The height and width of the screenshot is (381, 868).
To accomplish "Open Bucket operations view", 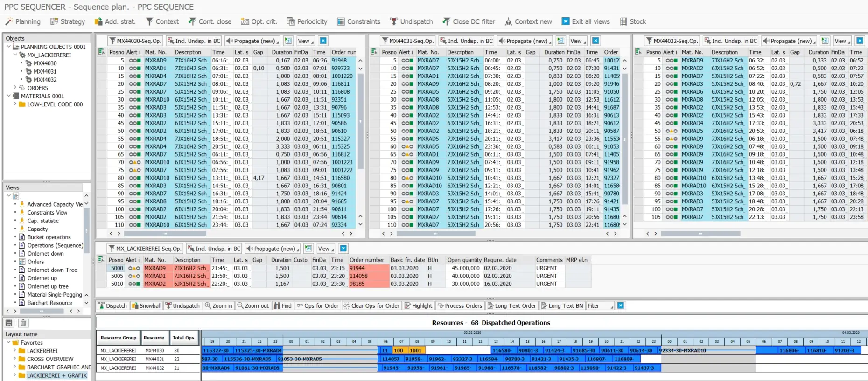I will tap(49, 237).
